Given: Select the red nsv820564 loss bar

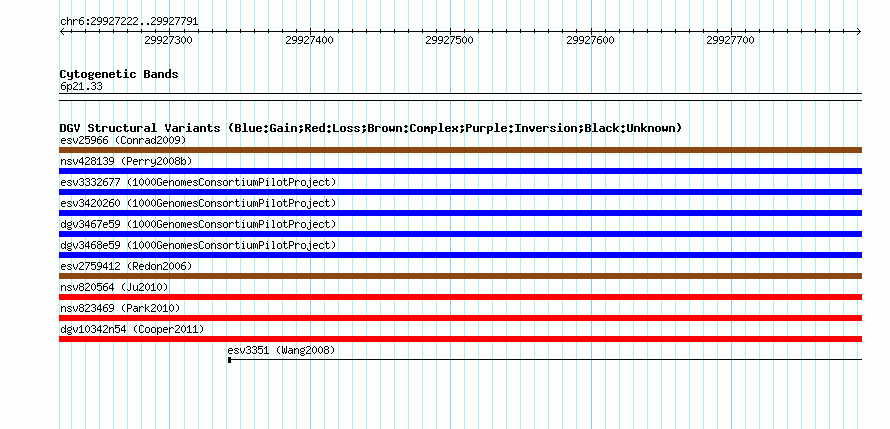Looking at the screenshot, I should (x=460, y=297).
